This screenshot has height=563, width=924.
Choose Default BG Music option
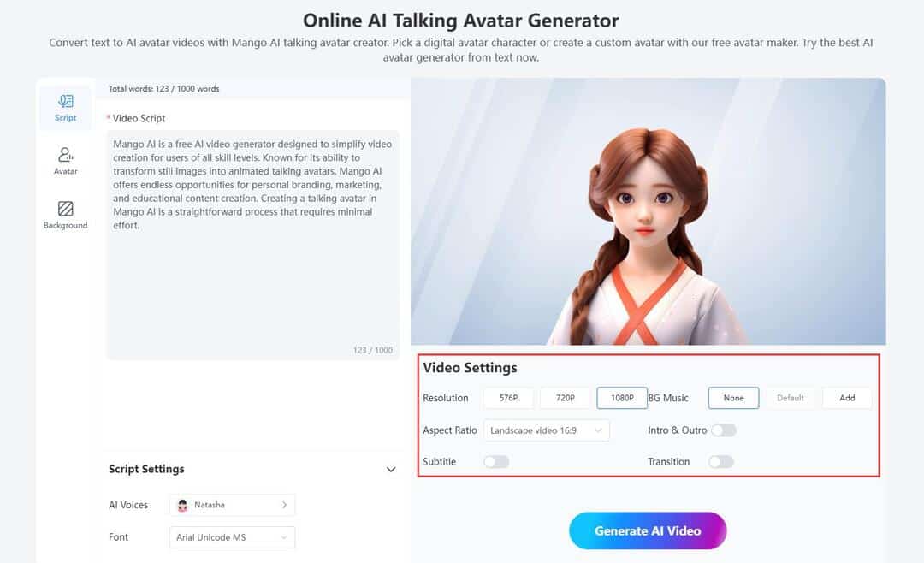[x=791, y=398]
